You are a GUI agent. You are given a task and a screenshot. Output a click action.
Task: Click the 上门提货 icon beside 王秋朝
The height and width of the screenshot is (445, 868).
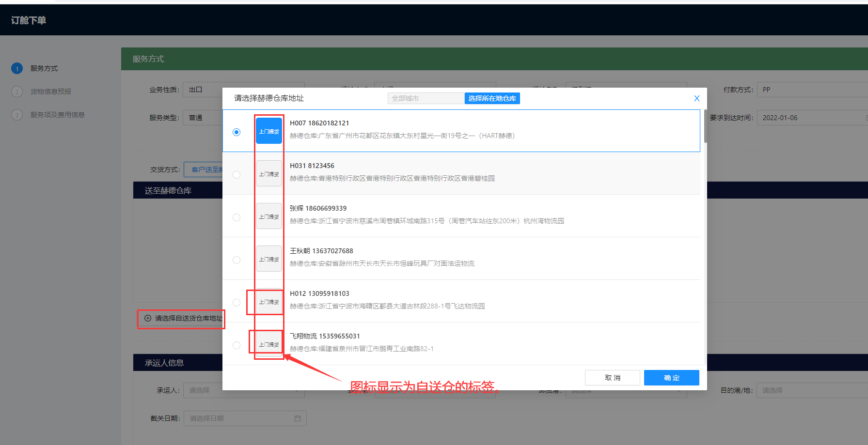tap(268, 259)
